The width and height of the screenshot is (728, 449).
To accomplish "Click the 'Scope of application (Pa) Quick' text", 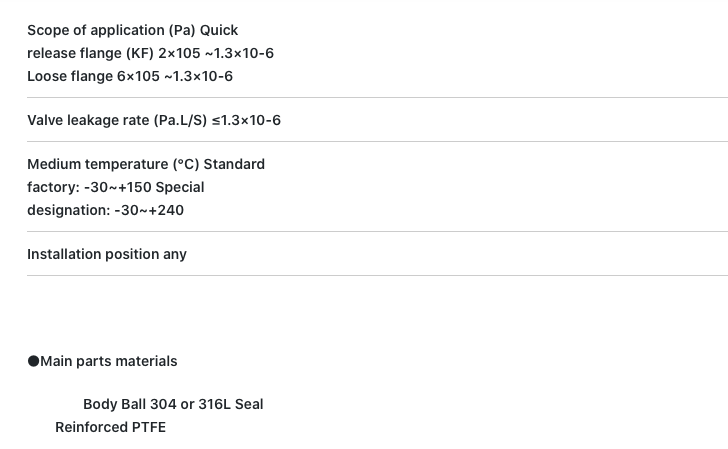I will coord(132,30).
